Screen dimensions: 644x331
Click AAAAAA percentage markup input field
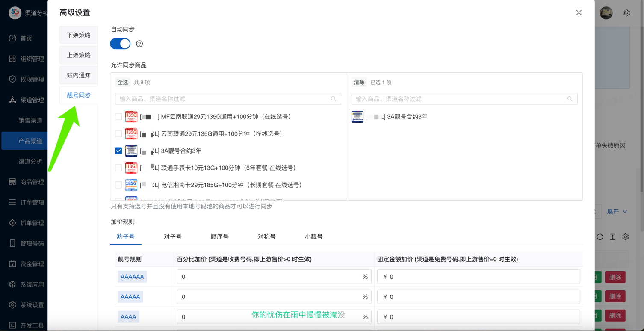(x=269, y=277)
